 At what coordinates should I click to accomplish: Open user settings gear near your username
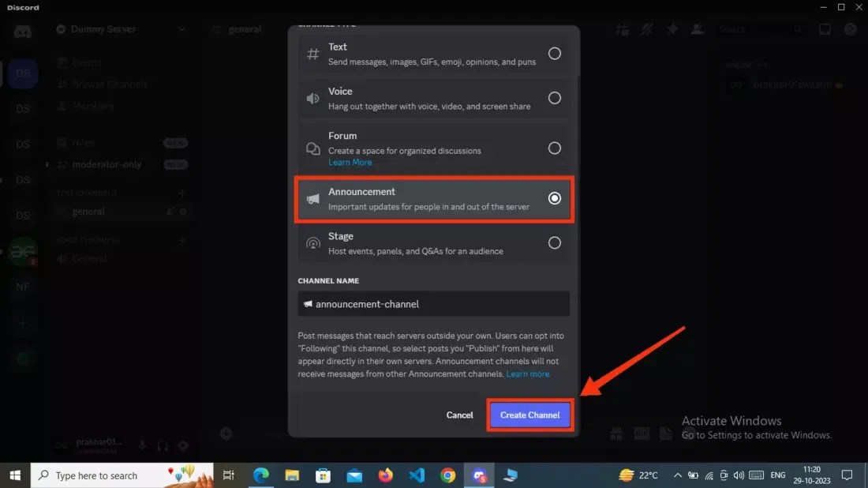point(182,445)
